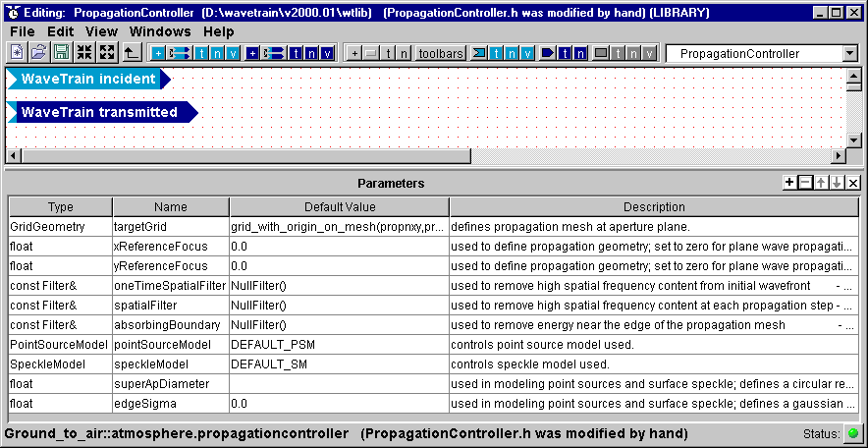868x448 pixels.
Task: Open the Windows menu
Action: pyautogui.click(x=160, y=31)
